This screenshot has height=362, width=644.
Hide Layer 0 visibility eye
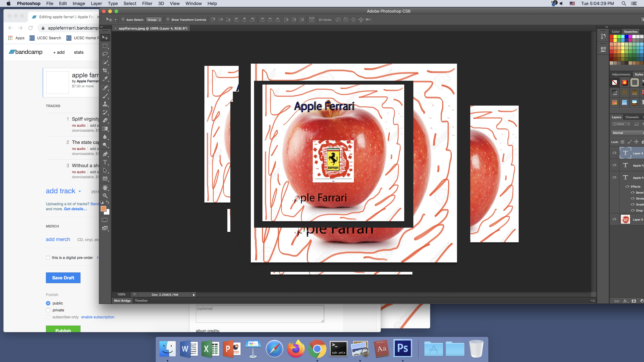point(614,219)
